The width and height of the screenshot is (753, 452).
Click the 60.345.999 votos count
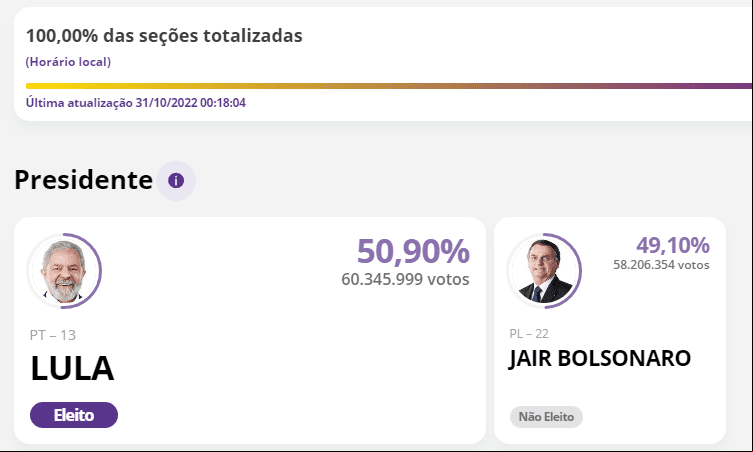(x=405, y=279)
